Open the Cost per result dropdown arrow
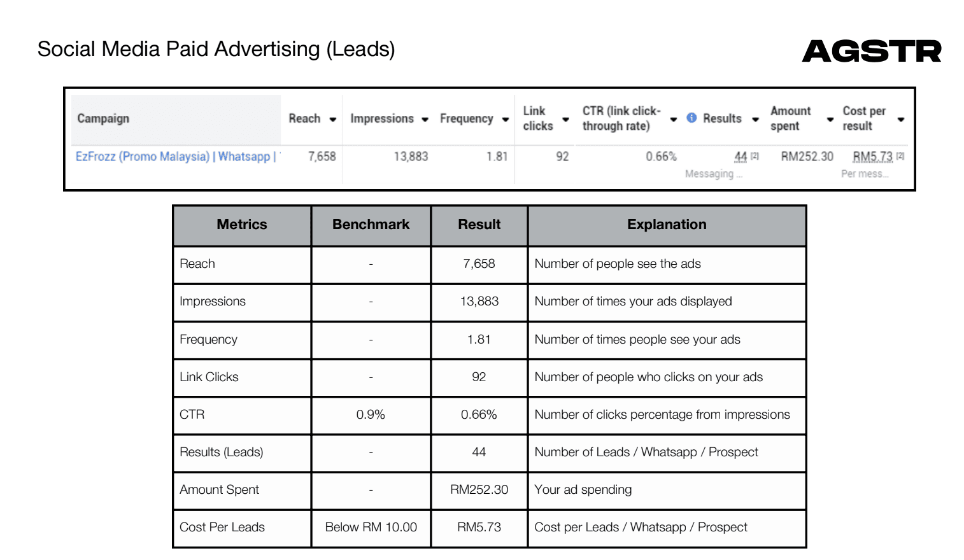The width and height of the screenshot is (964, 560). click(901, 119)
